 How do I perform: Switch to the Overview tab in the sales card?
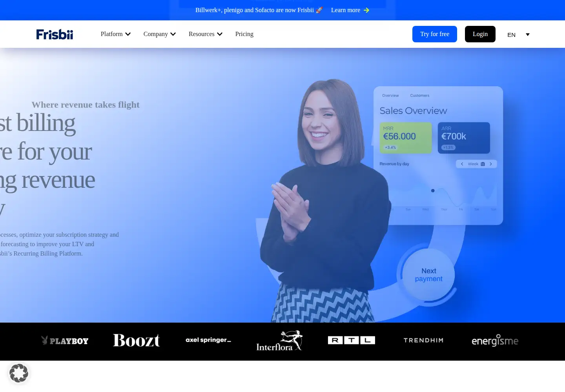(x=390, y=96)
